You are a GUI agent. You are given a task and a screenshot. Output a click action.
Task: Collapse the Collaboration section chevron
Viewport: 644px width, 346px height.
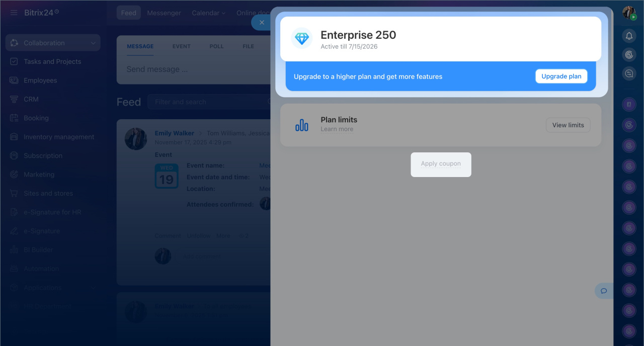pyautogui.click(x=93, y=43)
